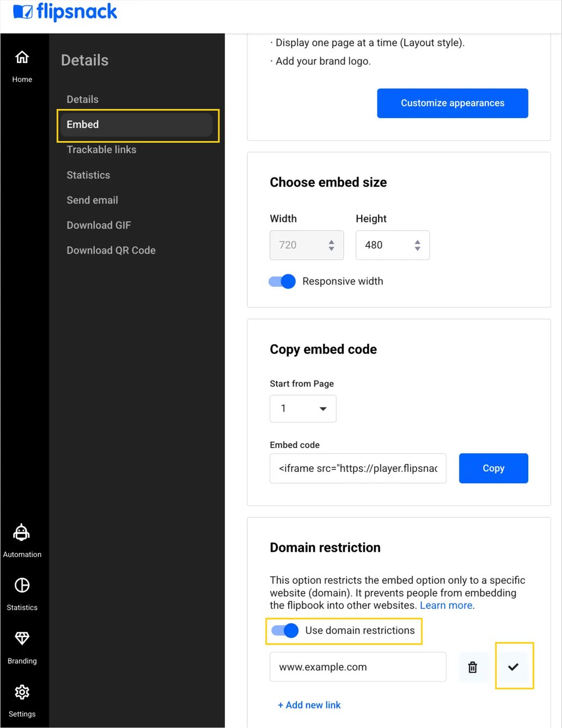This screenshot has height=728, width=562.
Task: Switch to the Trackable links section
Action: [x=101, y=150]
